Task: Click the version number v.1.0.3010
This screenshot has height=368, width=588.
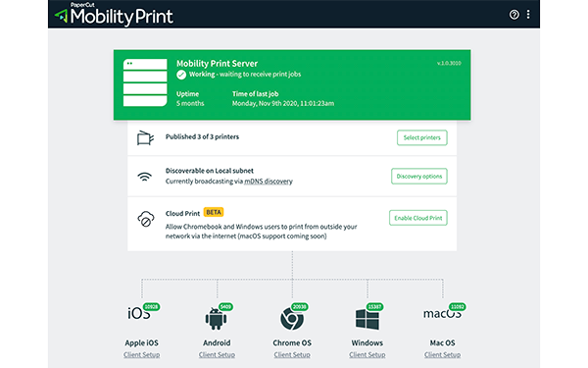Action: pos(449,63)
